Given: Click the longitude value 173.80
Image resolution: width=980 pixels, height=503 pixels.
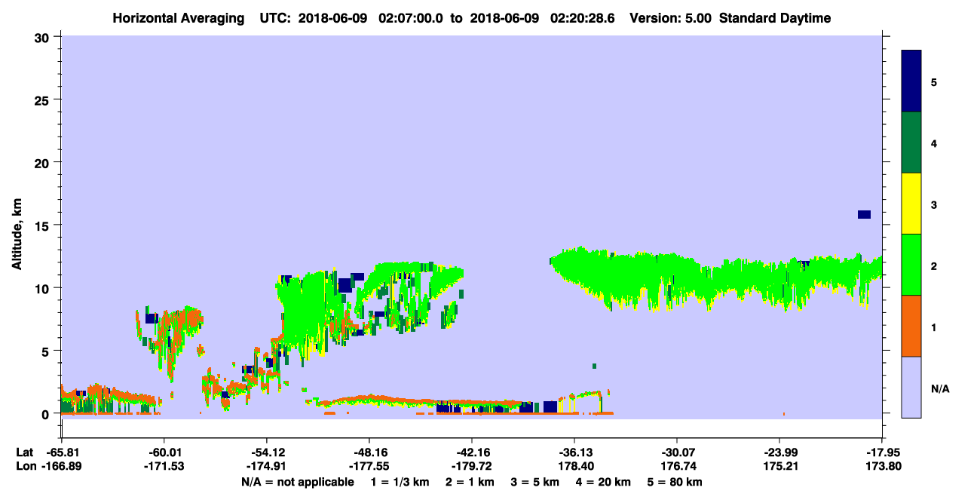Looking at the screenshot, I should click(882, 466).
